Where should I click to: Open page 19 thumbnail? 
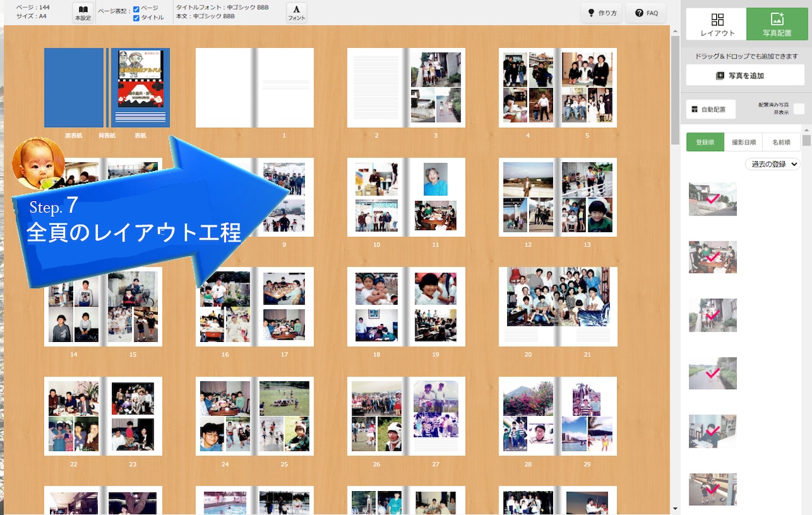pos(435,307)
